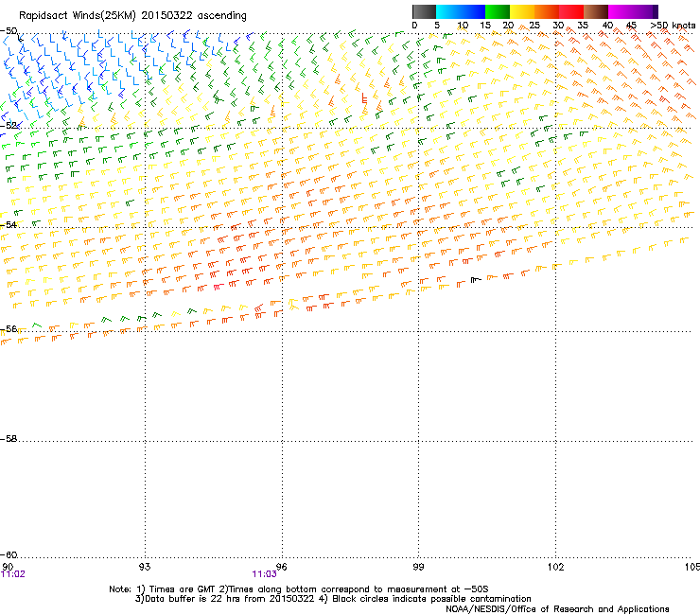Image resolution: width=700 pixels, height=615 pixels.
Task: Click the '90' longitude axis label
Action: pos(8,567)
